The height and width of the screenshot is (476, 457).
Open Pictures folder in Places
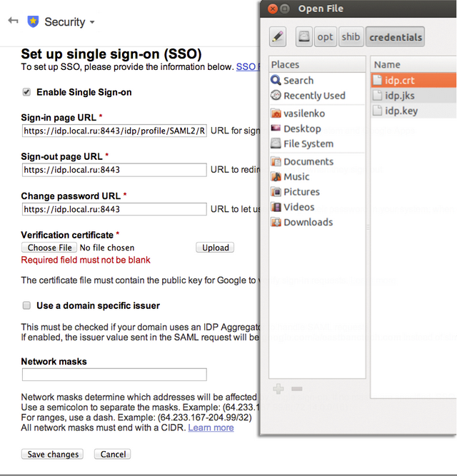317,192
